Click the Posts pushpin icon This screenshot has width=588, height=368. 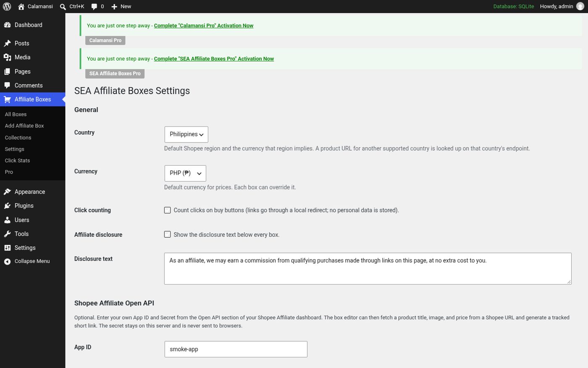point(7,43)
